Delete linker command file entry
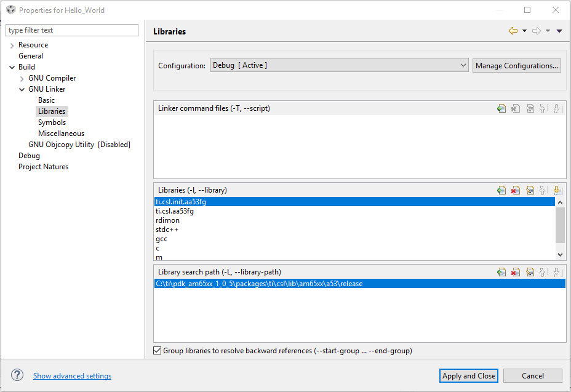This screenshot has width=571, height=392. pos(516,108)
